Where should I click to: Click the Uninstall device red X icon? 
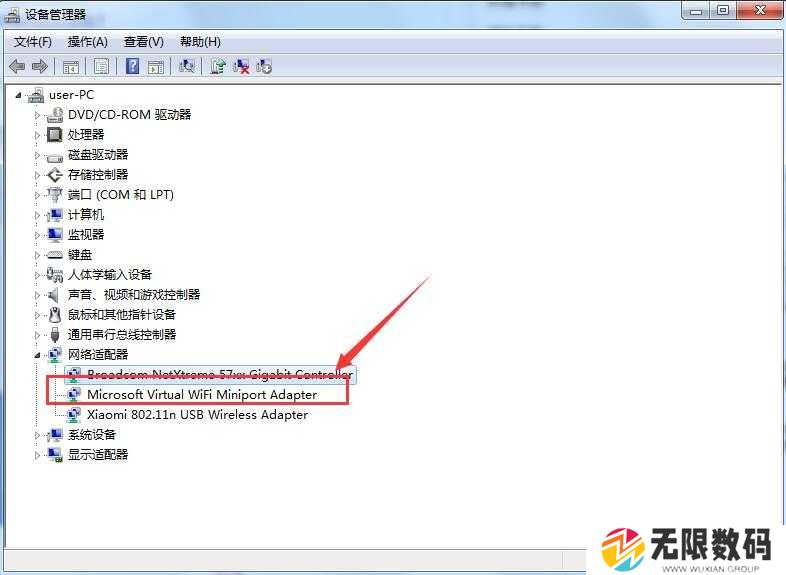241,66
